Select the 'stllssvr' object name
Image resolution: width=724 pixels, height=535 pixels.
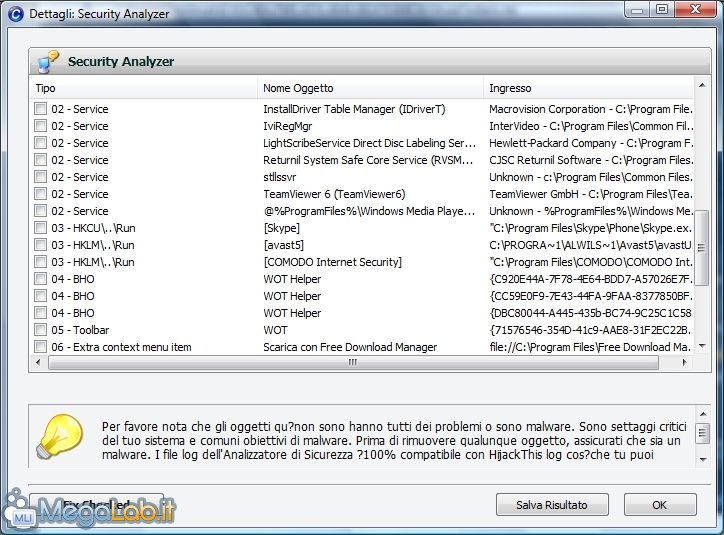point(280,177)
